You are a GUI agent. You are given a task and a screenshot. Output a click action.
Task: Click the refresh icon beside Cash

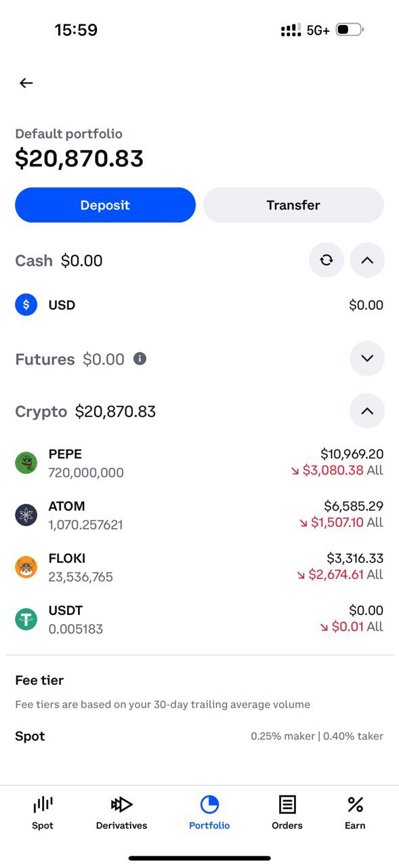click(327, 260)
